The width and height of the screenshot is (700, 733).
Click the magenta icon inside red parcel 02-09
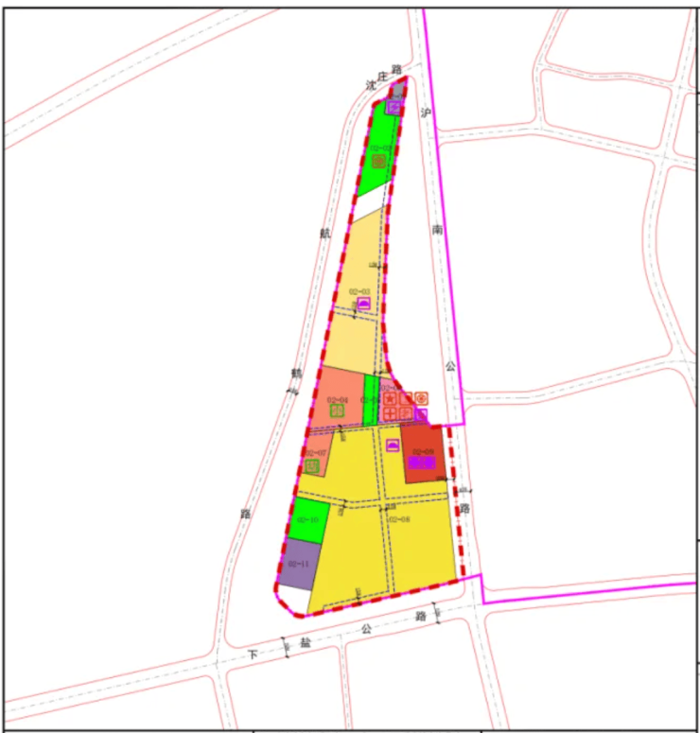(x=422, y=462)
